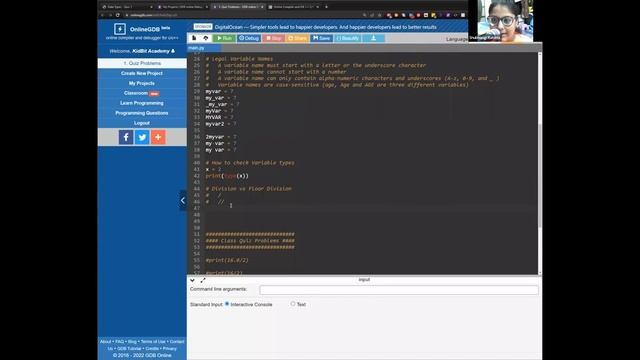640x360 pixels.
Task: Open a new browser tab with plus
Action: point(326,7)
